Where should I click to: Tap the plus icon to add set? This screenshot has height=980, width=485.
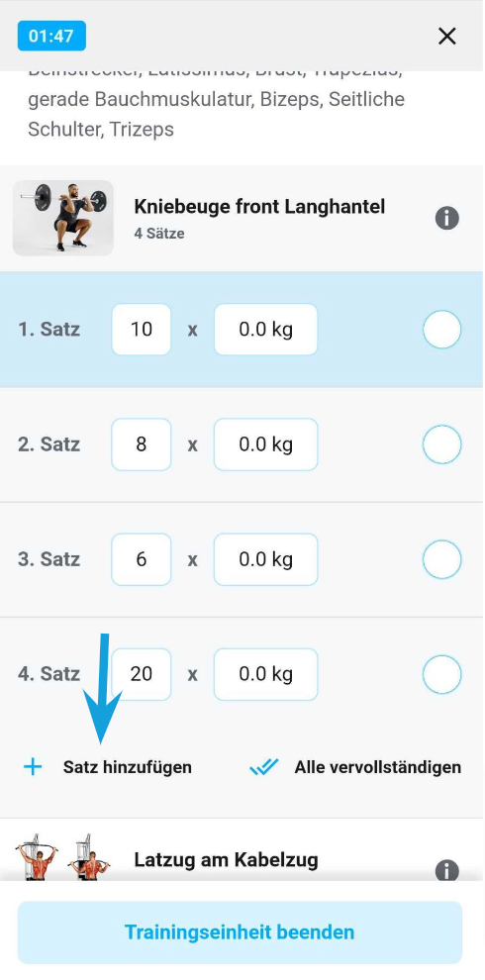(32, 767)
